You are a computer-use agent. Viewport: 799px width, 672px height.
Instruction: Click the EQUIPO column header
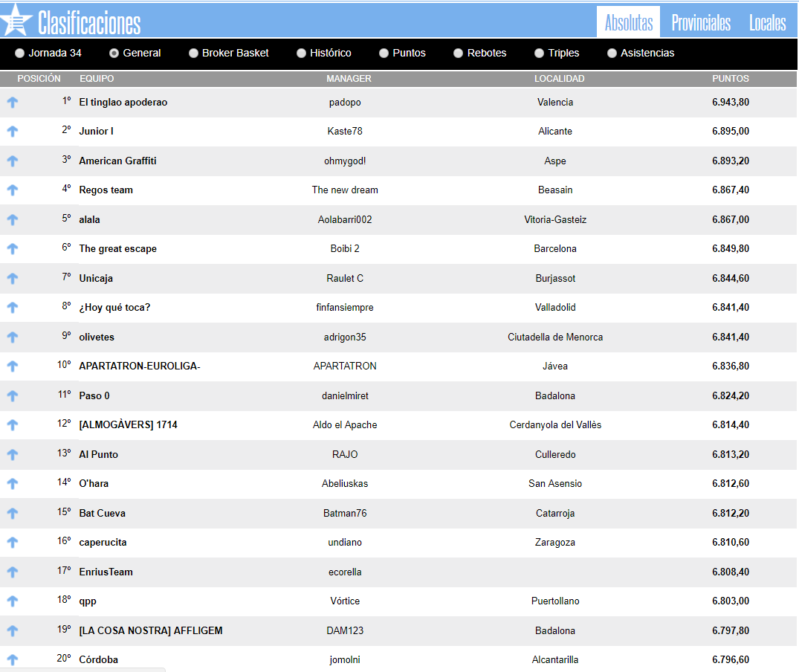click(97, 79)
